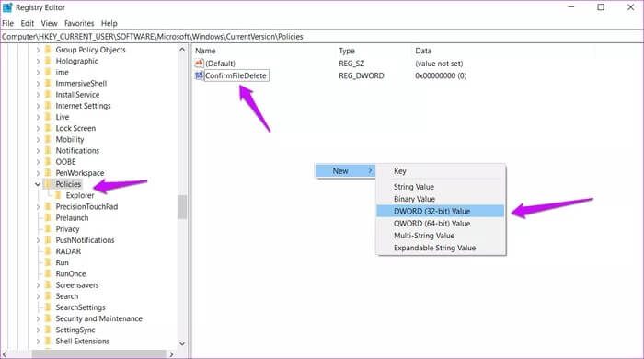This screenshot has height=359, width=644.
Task: Choose Multi-String Value option
Action: (x=441, y=236)
